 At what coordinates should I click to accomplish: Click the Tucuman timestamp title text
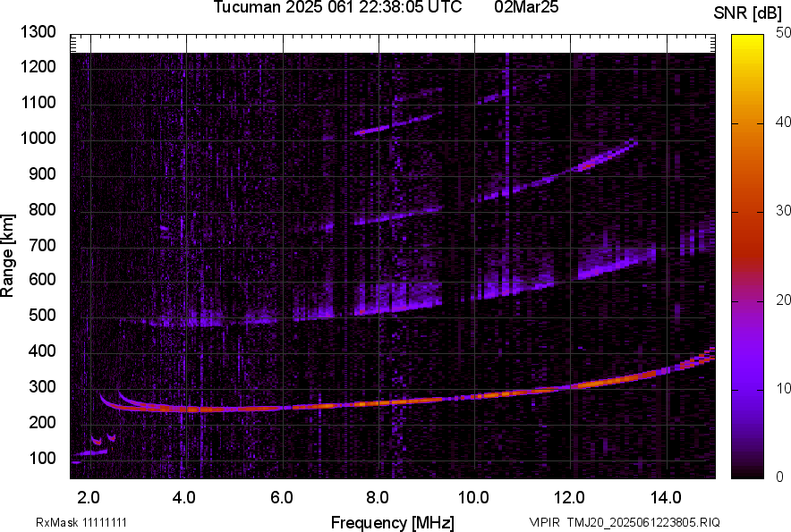[337, 8]
